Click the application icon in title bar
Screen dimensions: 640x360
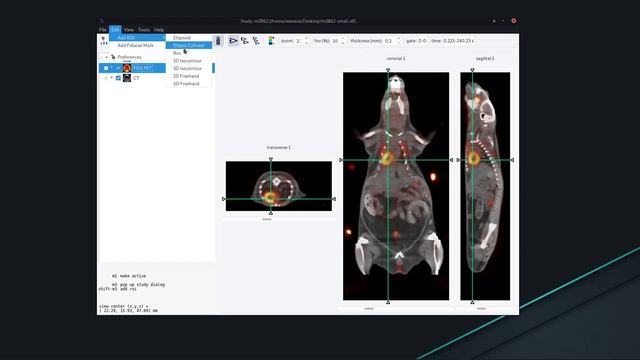102,21
